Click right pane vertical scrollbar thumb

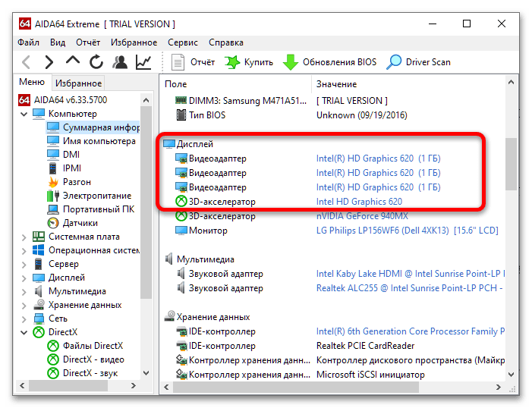(511, 164)
